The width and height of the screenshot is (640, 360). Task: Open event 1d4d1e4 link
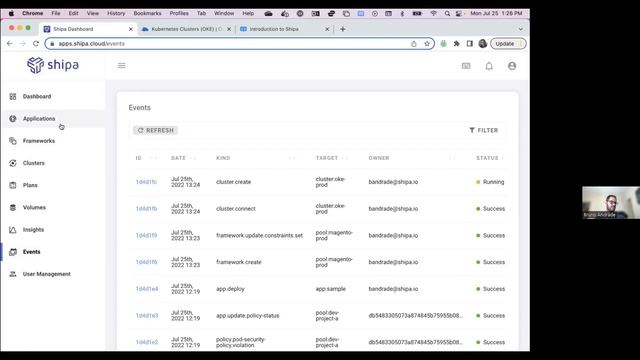click(x=147, y=289)
